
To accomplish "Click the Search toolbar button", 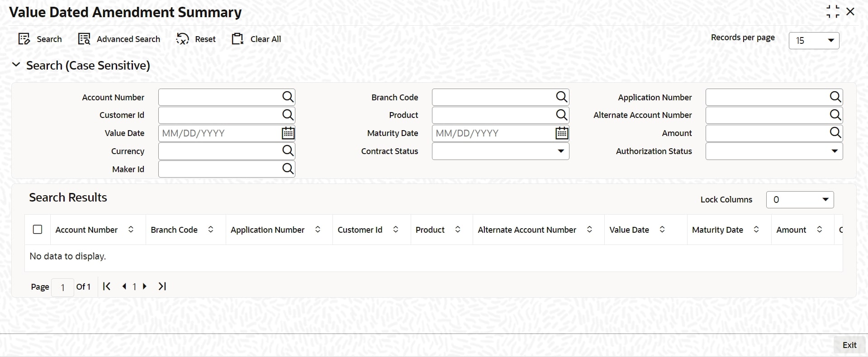I will [40, 39].
